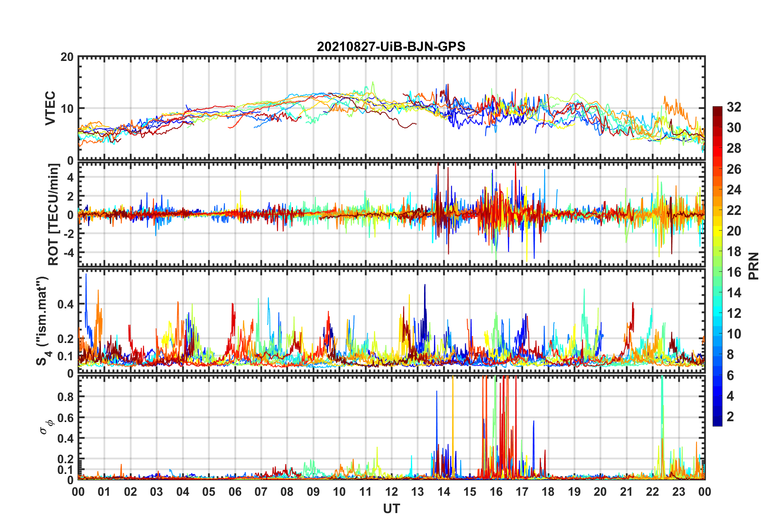Select the S4 ("ism.mat") y-axis label
Image resolution: width=783 pixels, height=532 pixels.
pos(43,321)
